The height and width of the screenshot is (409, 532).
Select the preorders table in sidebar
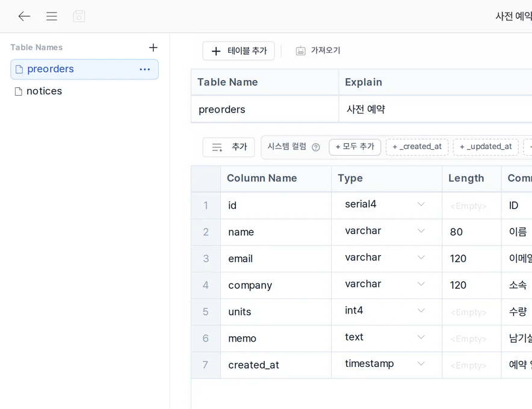click(x=84, y=69)
